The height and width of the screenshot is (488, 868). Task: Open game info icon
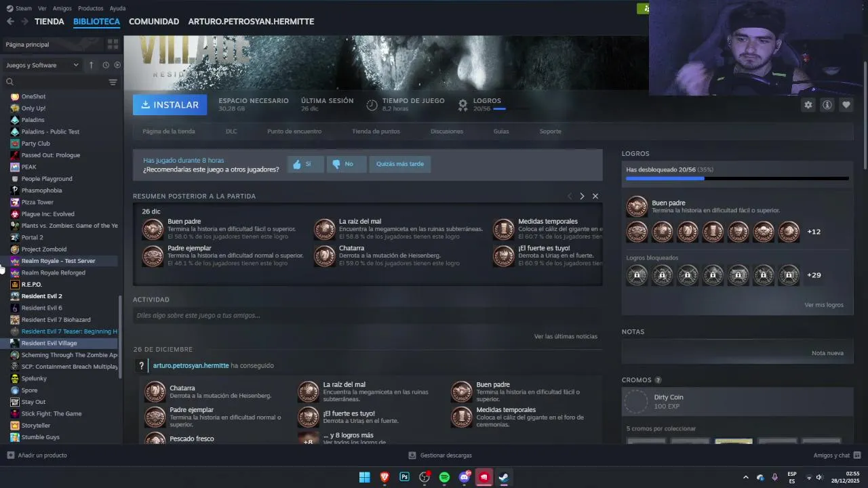click(827, 105)
